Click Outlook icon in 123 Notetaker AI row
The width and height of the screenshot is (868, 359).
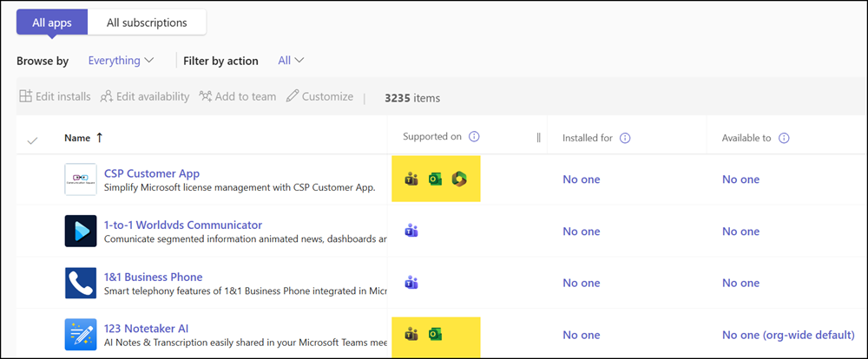(435, 334)
